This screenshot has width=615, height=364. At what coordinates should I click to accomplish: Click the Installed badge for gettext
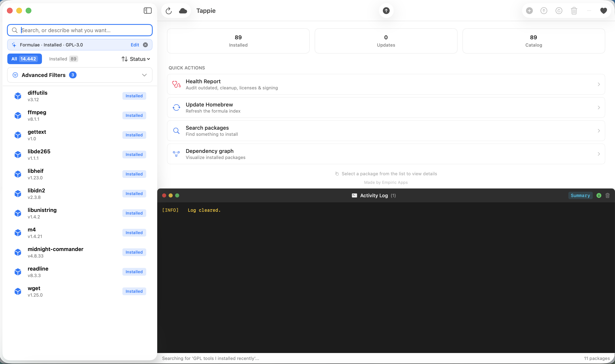pos(134,135)
